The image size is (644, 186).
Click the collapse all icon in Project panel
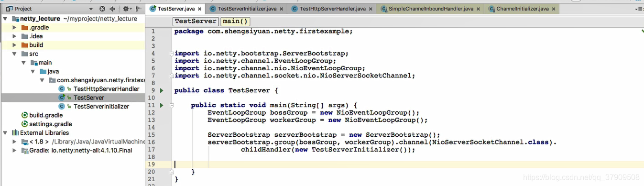[112, 9]
